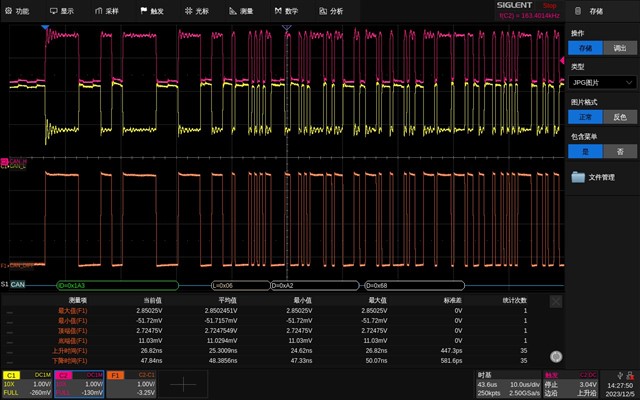The width and height of the screenshot is (640, 400).
Task: Click the 文件管理 folder icon
Action: 578,177
